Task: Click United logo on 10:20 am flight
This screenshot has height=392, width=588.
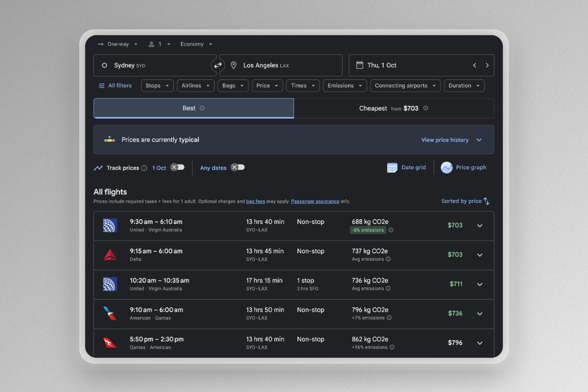Action: pyautogui.click(x=110, y=284)
